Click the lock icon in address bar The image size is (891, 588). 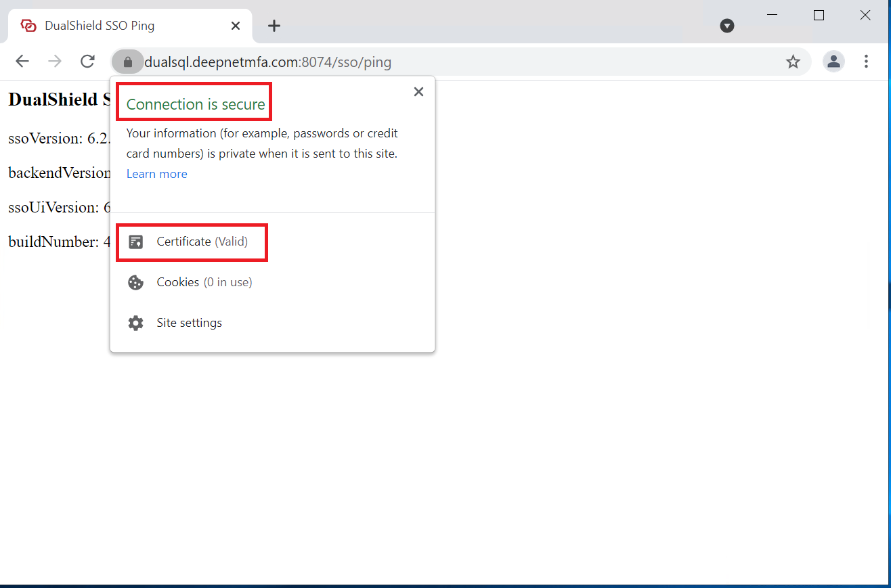pos(127,62)
